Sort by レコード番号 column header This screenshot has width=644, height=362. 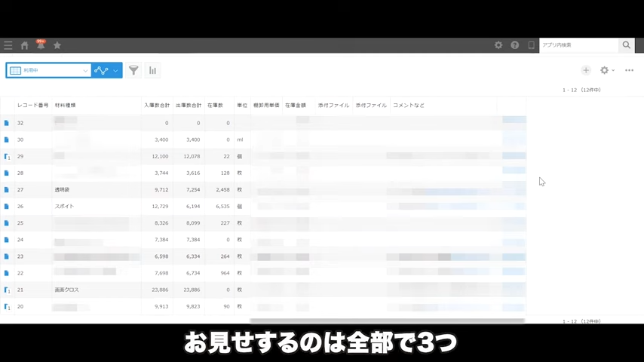pos(33,105)
